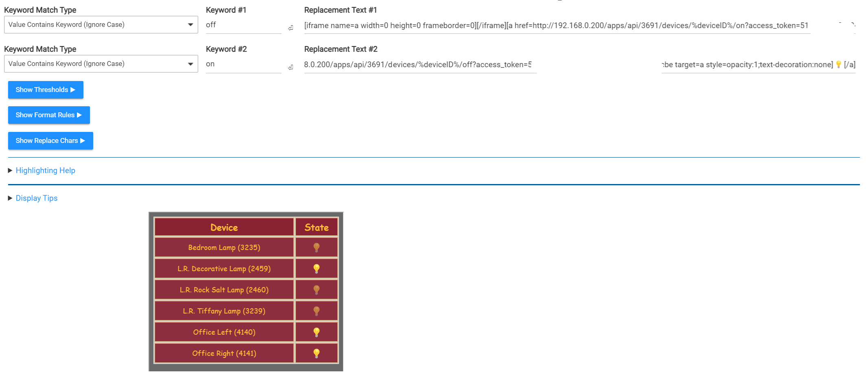868x386 pixels.
Task: Click the Keyword #1 input field
Action: (x=243, y=25)
